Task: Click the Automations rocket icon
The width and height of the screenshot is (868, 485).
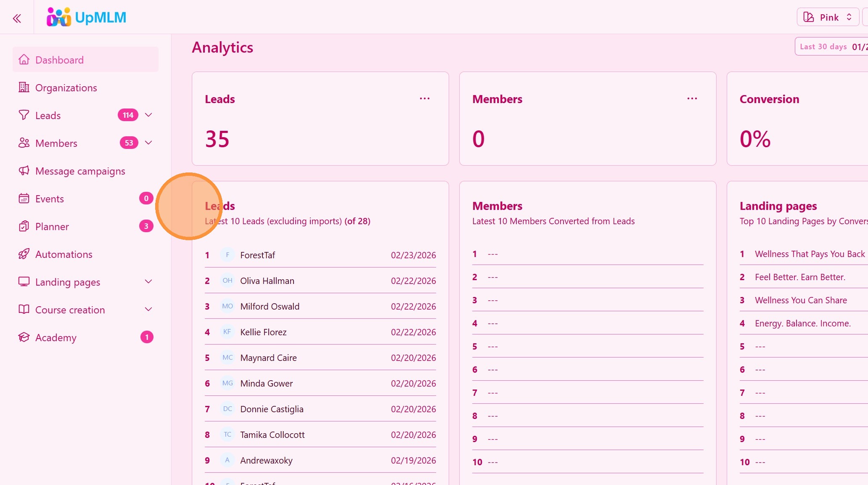Action: pyautogui.click(x=24, y=254)
